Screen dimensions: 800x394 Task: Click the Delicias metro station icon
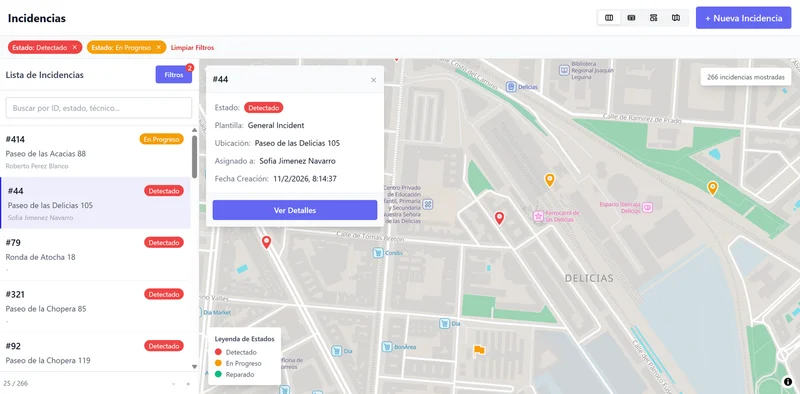coord(511,87)
